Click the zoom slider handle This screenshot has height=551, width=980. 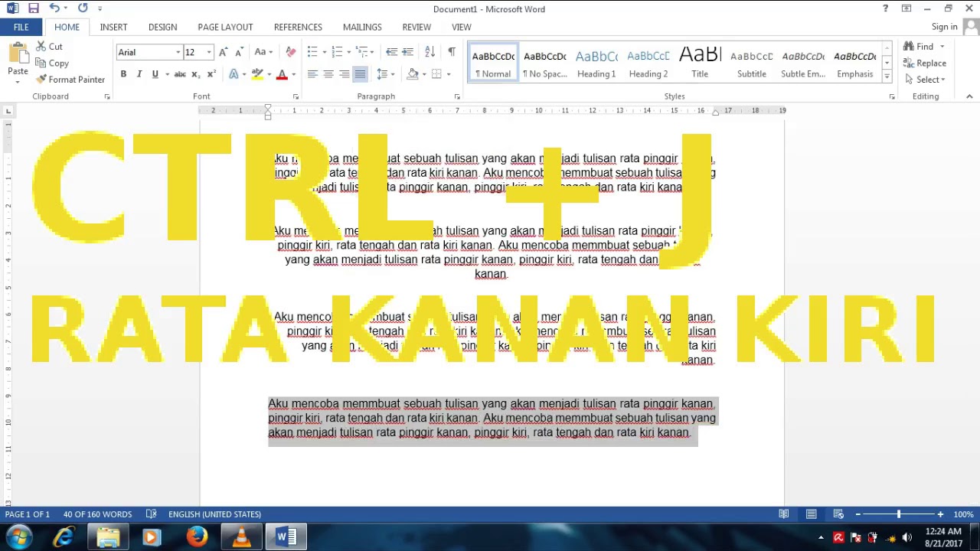[x=899, y=514]
